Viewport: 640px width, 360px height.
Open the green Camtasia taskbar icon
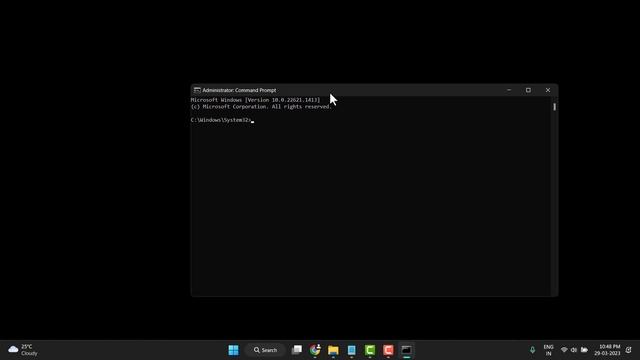[370, 350]
